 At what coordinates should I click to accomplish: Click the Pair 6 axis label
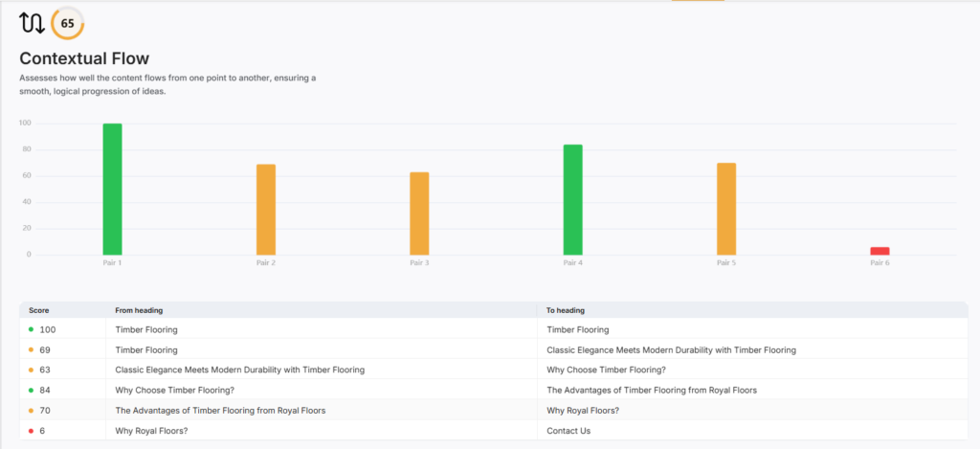(880, 263)
